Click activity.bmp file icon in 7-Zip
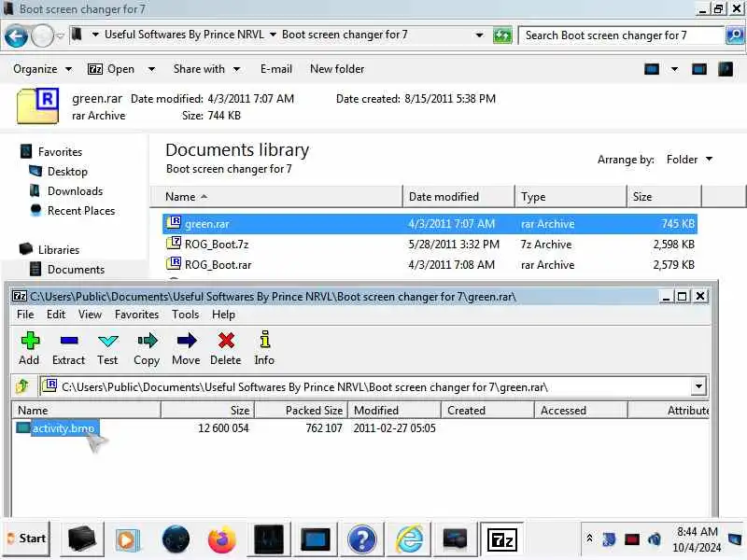 [22, 427]
